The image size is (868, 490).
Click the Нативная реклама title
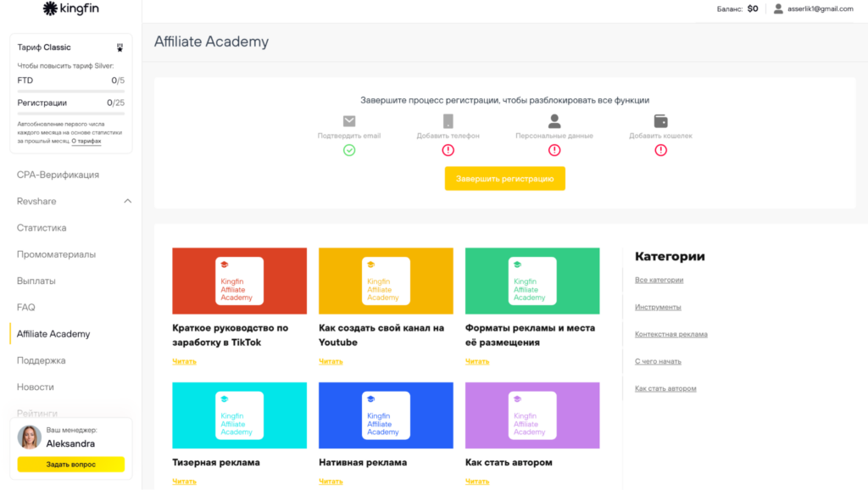click(363, 462)
